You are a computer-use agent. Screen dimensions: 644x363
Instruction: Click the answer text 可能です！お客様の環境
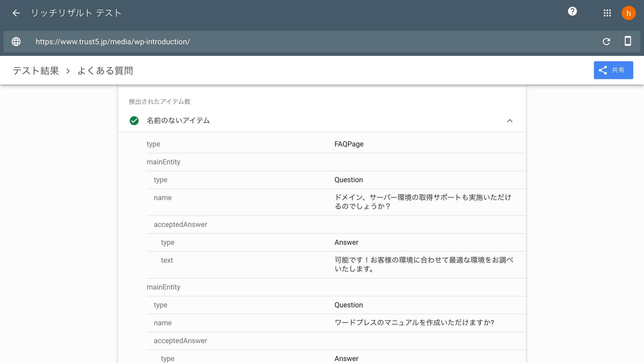424,265
